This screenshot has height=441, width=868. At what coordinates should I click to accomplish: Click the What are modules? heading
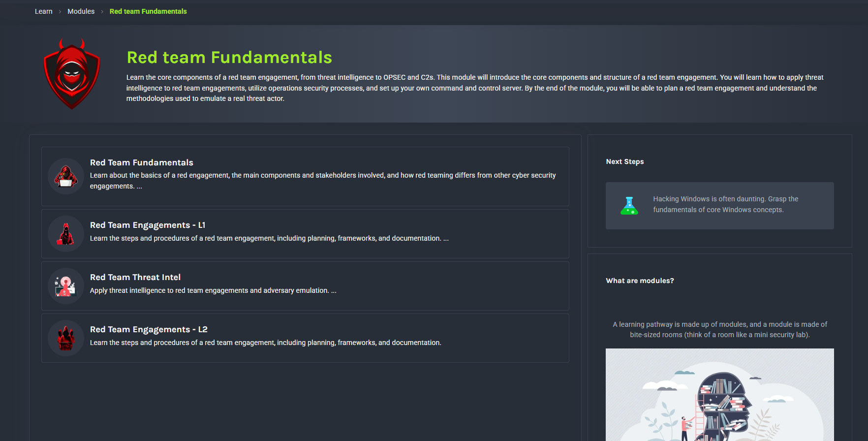(x=640, y=281)
